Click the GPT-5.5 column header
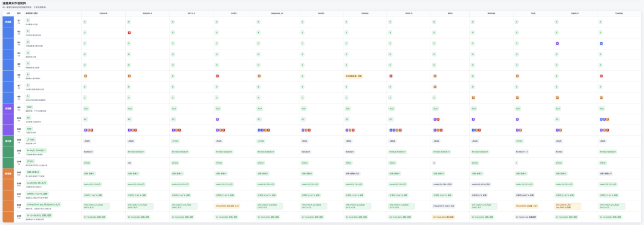The height and width of the screenshot is (225, 644). point(191,12)
